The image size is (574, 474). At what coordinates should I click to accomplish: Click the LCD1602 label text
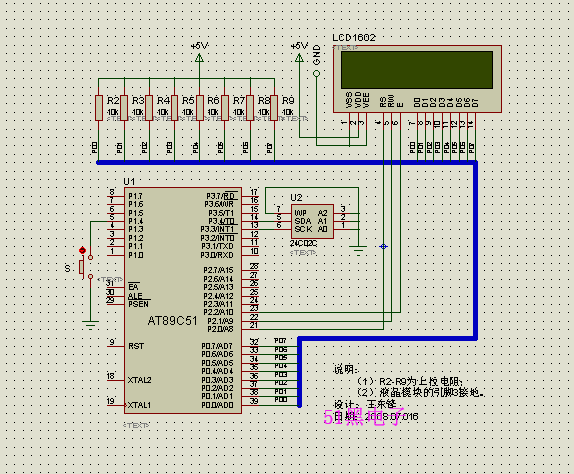354,37
